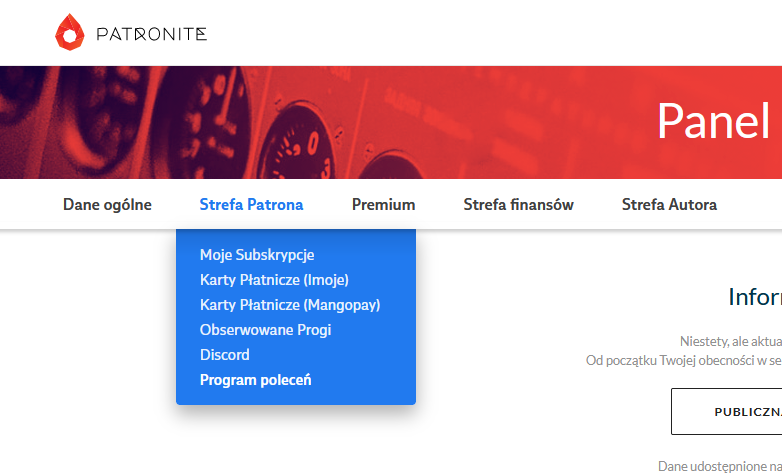Select Obserwowane Progi in the menu
782x475 pixels.
point(265,330)
